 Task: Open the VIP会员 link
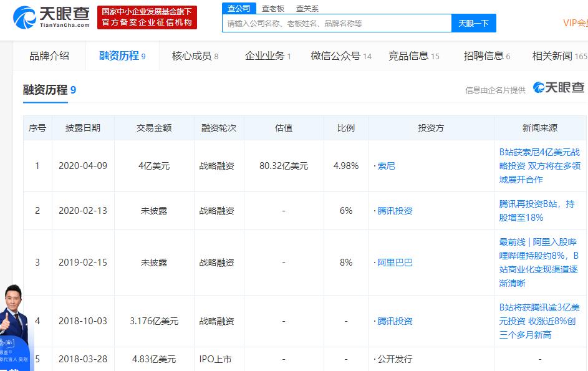coord(575,23)
